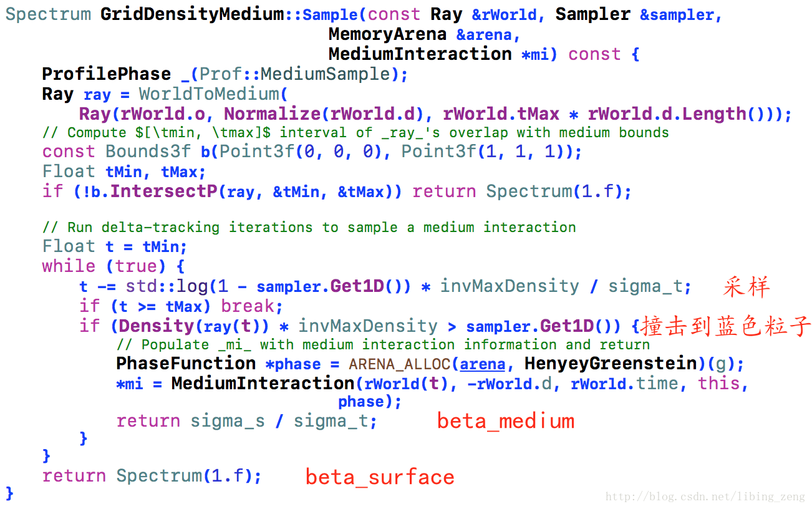Viewport: 812px width, 509px height.
Task: Click the comment about medium bounds overlap
Action: pos(355,132)
